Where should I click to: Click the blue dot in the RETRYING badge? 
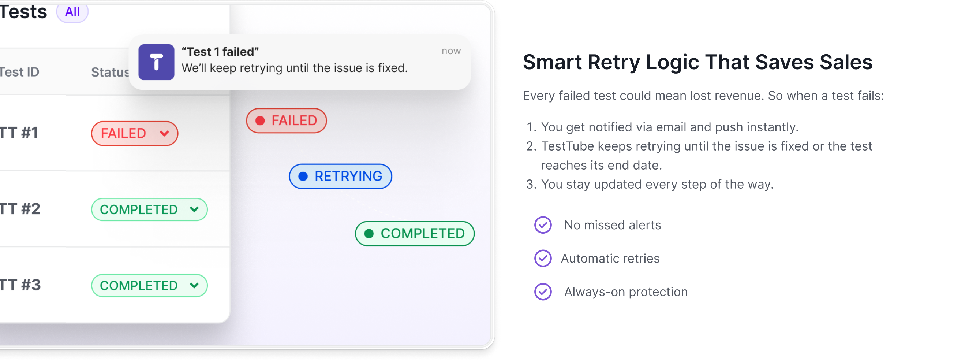303,176
